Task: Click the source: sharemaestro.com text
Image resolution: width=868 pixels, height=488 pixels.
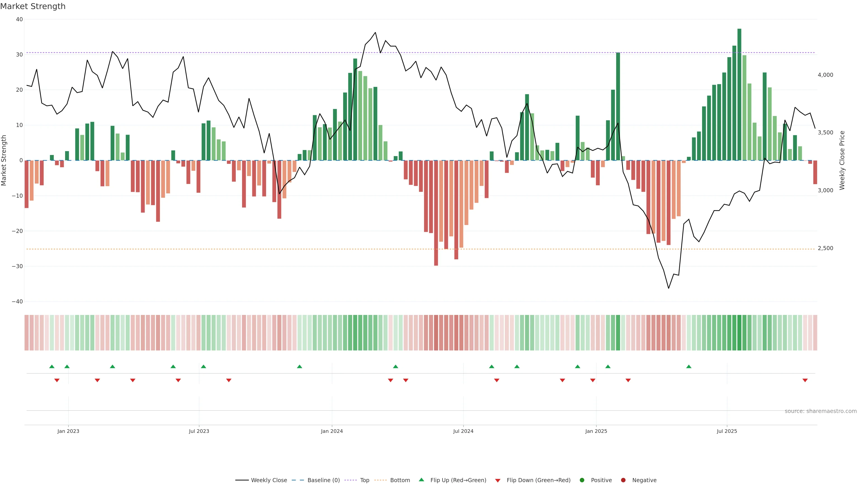Action: click(821, 411)
